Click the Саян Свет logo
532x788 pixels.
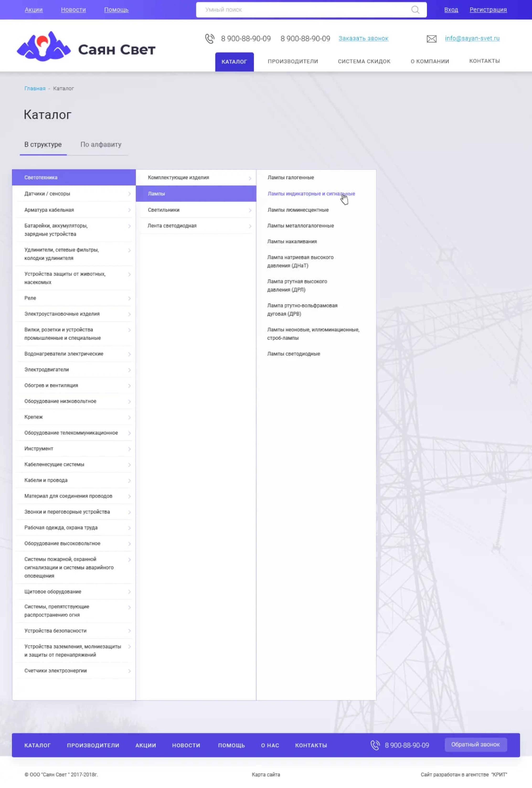(86, 47)
